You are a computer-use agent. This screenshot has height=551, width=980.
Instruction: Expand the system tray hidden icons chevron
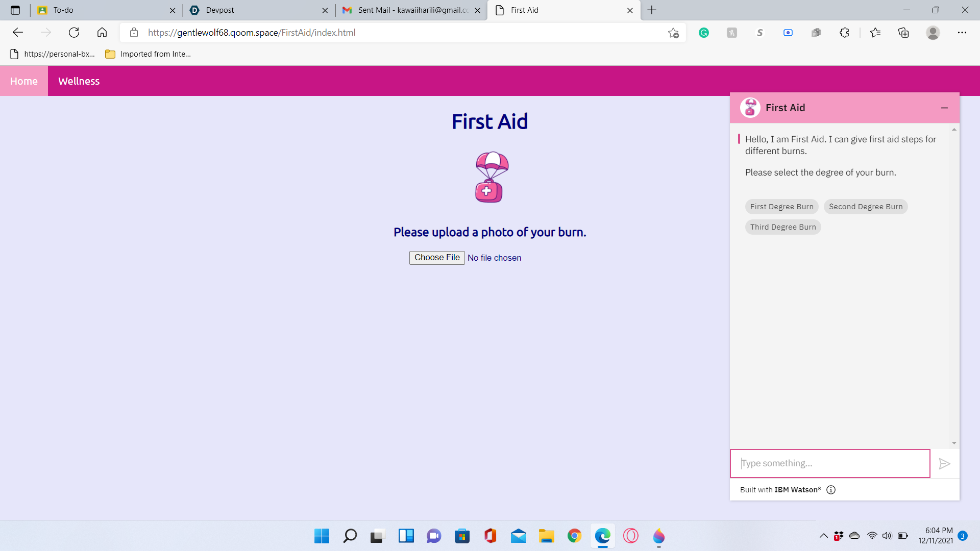pos(823,536)
